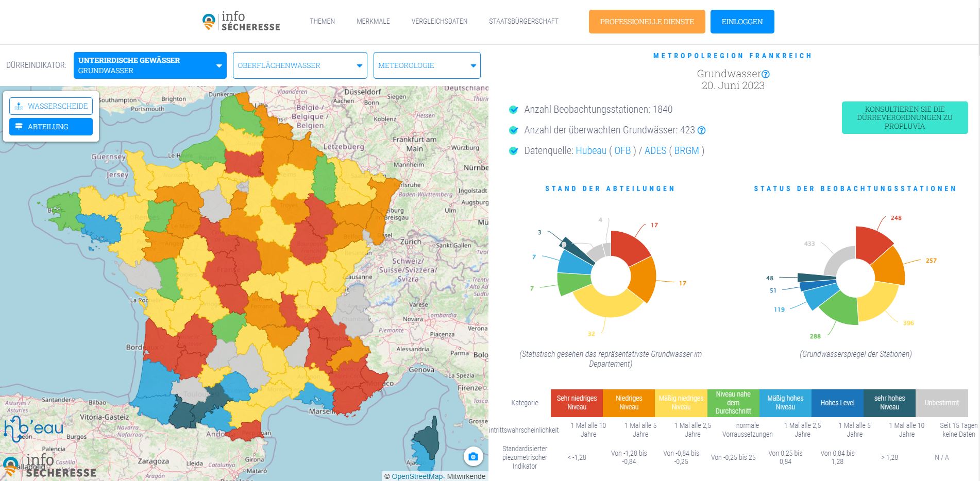980x481 pixels.
Task: Click the Info Sécheresse logo icon
Action: [209, 22]
